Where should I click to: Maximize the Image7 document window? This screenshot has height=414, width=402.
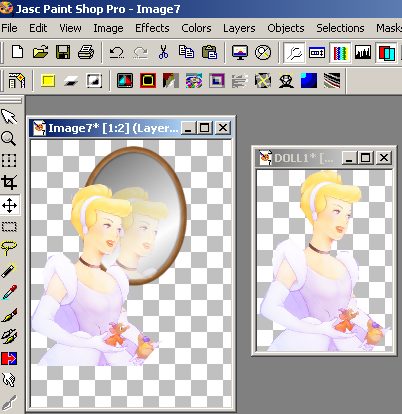pyautogui.click(x=205, y=128)
